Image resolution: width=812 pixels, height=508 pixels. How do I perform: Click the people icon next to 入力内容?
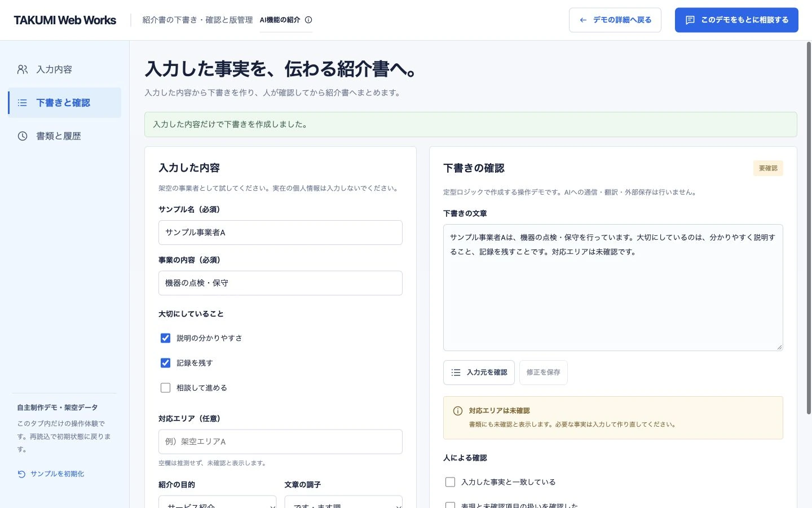coord(23,69)
